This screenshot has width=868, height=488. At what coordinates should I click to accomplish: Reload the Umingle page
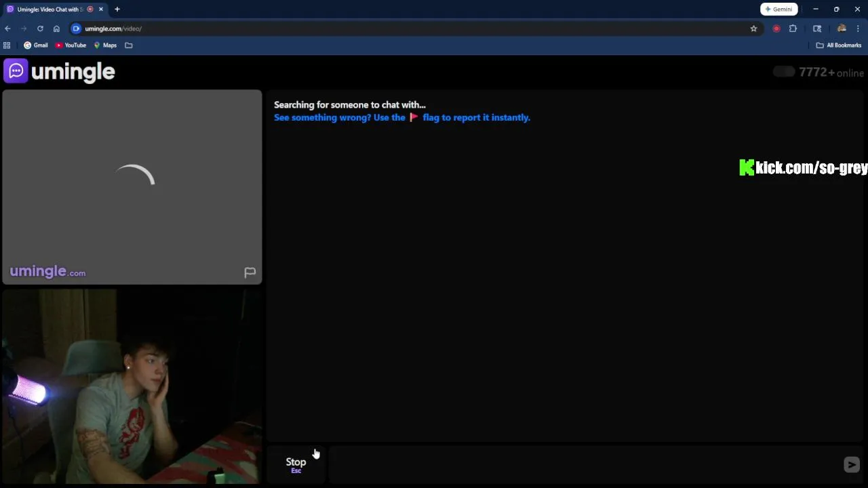click(x=40, y=28)
